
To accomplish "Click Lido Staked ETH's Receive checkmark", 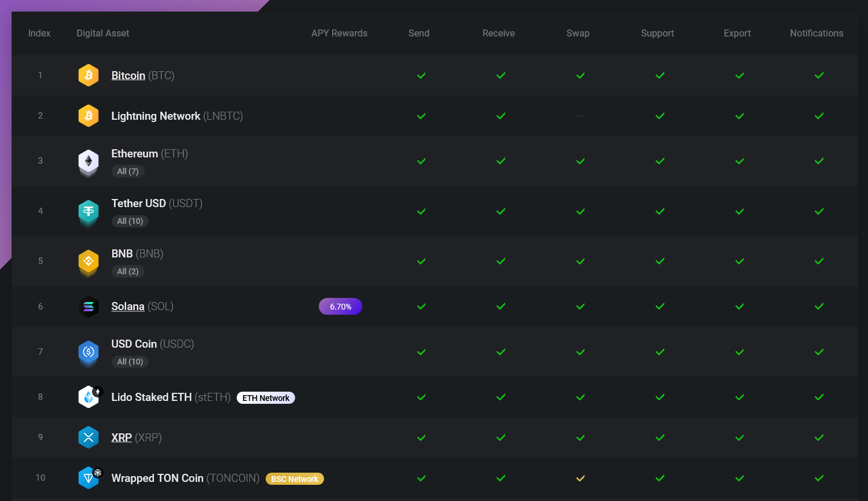I will [501, 397].
